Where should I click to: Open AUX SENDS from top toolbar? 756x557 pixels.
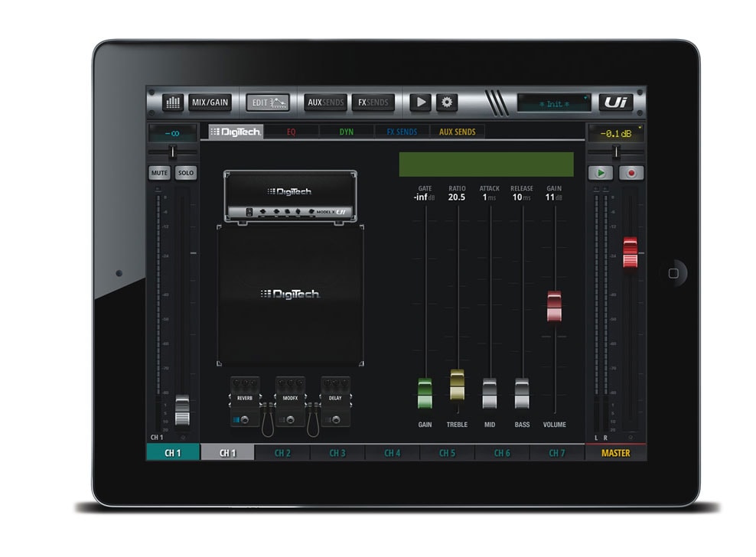click(x=325, y=103)
